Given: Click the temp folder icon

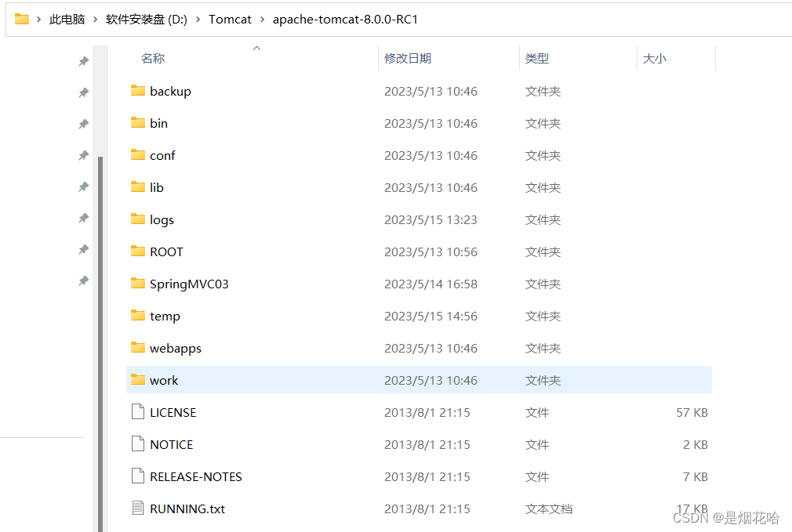Looking at the screenshot, I should [138, 316].
